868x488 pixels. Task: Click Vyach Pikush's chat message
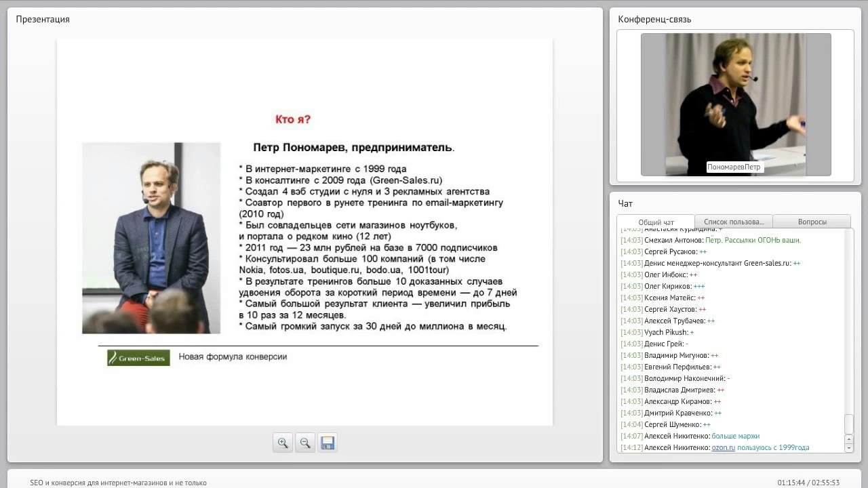pyautogui.click(x=657, y=332)
